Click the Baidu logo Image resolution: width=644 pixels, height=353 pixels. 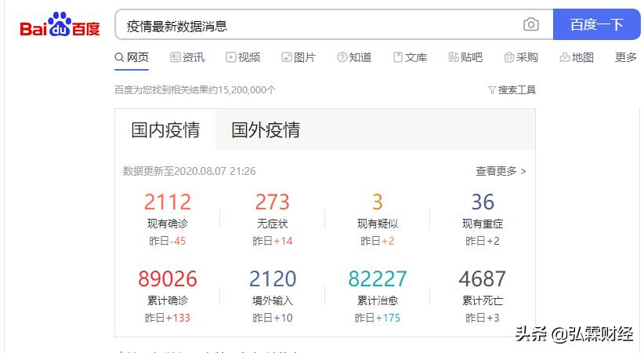tap(60, 24)
